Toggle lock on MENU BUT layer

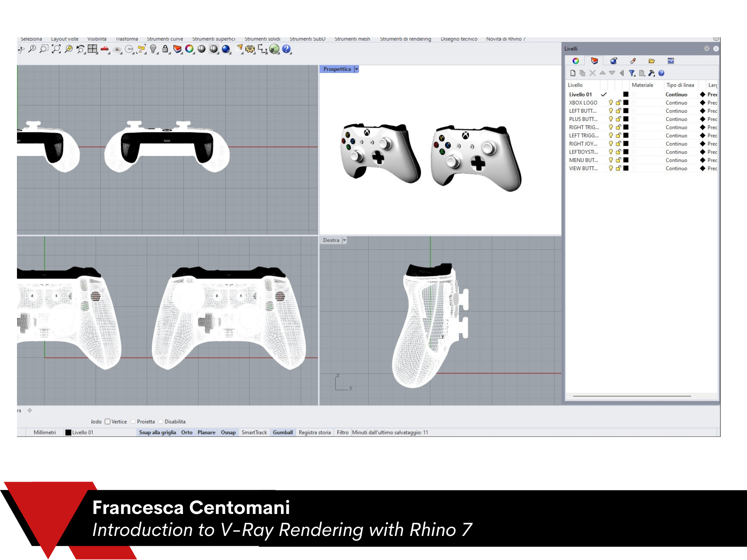click(618, 160)
